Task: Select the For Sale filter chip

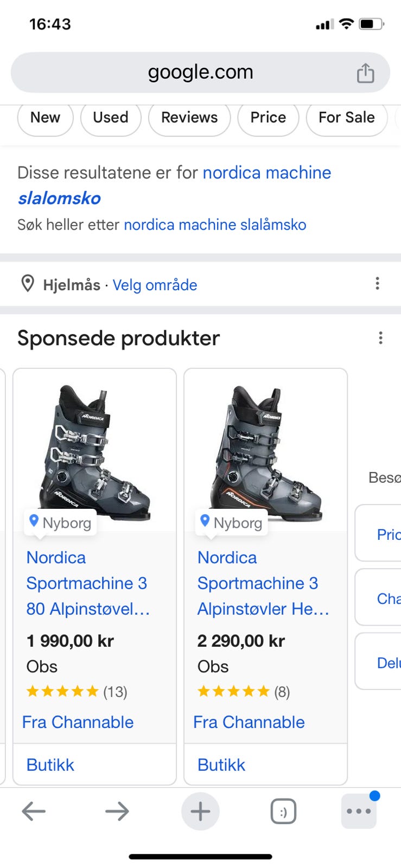Action: point(346,118)
